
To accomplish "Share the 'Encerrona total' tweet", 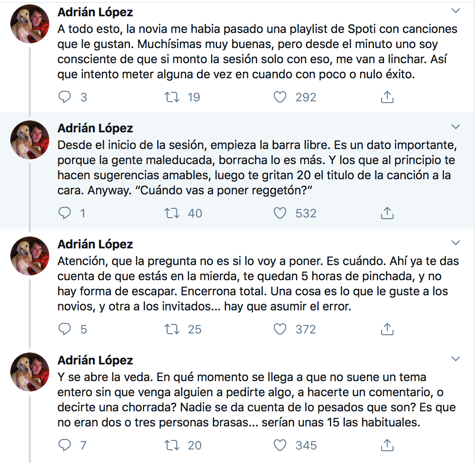I will [x=387, y=329].
